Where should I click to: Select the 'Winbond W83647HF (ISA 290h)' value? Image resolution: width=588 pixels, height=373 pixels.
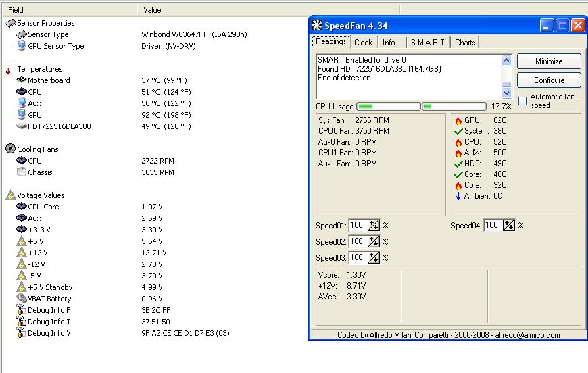(x=194, y=34)
